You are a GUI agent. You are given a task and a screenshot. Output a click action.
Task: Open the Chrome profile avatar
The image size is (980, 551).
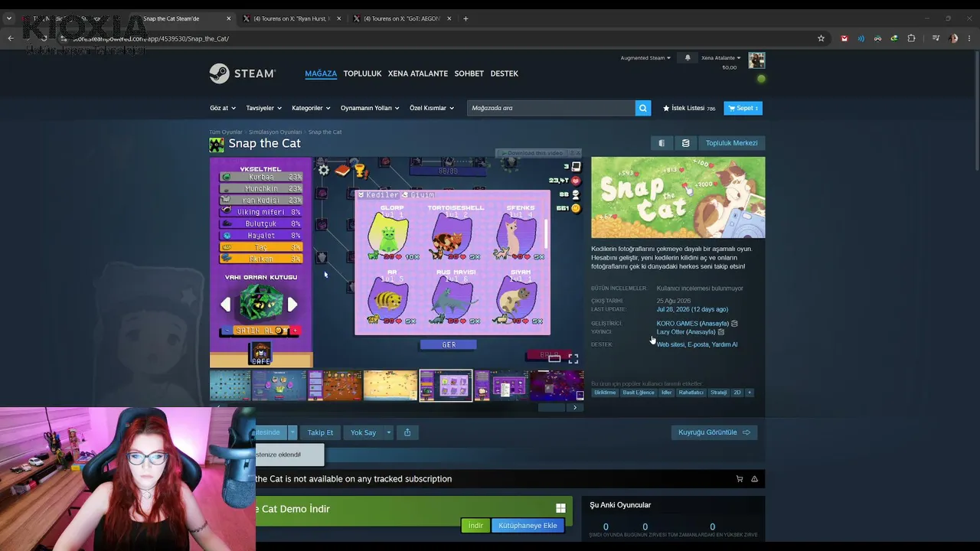pyautogui.click(x=953, y=38)
